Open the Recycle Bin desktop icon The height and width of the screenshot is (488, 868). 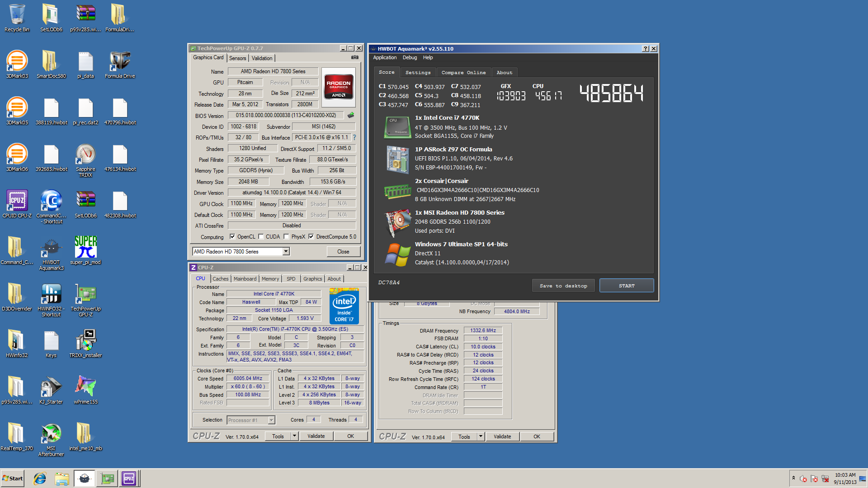[17, 18]
